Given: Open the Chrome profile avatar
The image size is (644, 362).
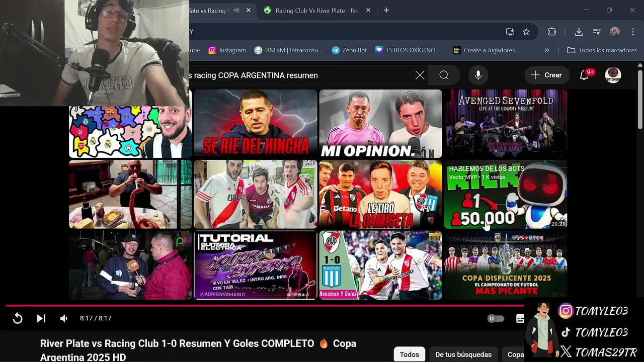Looking at the screenshot, I should (615, 32).
